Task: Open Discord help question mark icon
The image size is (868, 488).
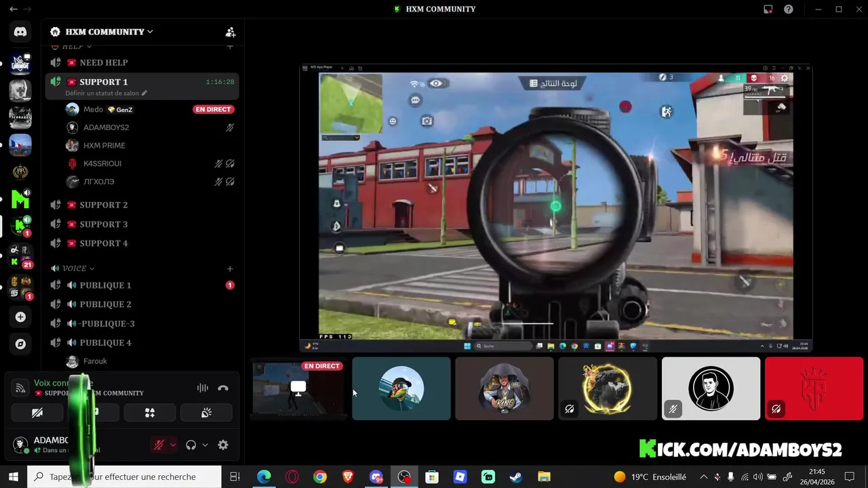Action: 789,9
